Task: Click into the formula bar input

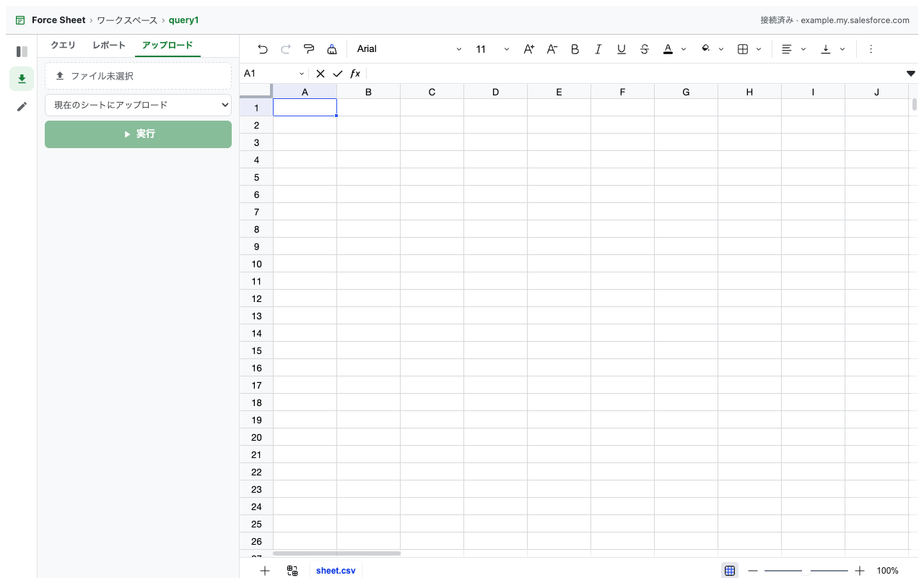Action: (x=635, y=74)
